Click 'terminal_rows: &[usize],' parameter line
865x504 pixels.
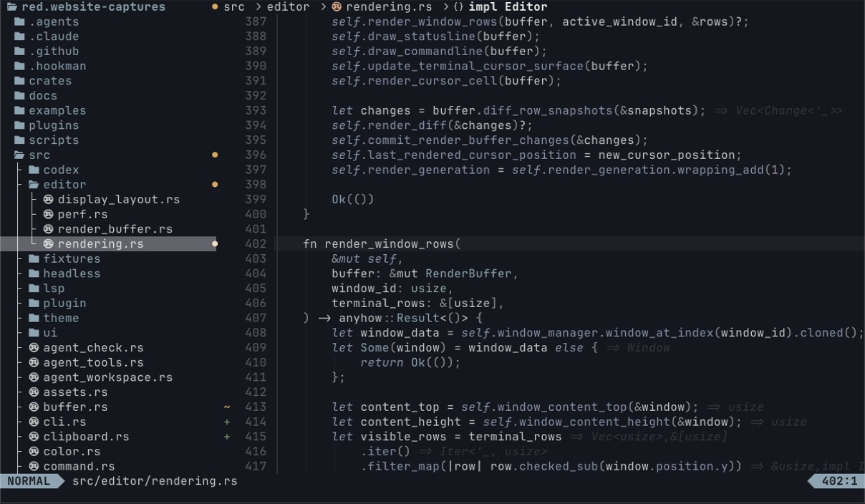(417, 303)
